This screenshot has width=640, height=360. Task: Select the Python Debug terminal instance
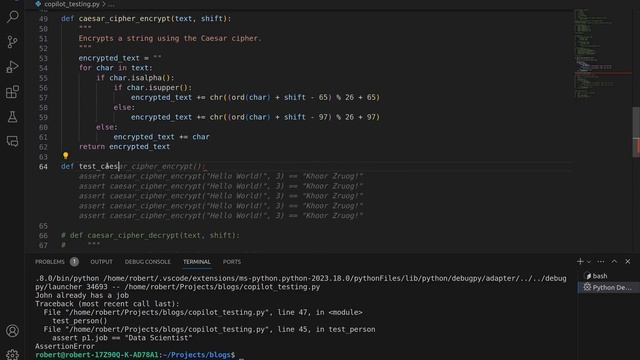[608, 287]
